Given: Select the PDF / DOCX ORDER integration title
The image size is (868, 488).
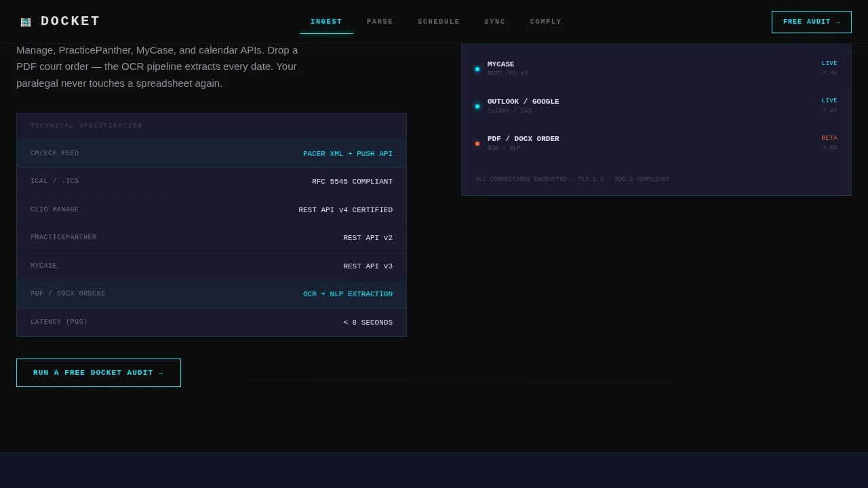Looking at the screenshot, I should (524, 139).
